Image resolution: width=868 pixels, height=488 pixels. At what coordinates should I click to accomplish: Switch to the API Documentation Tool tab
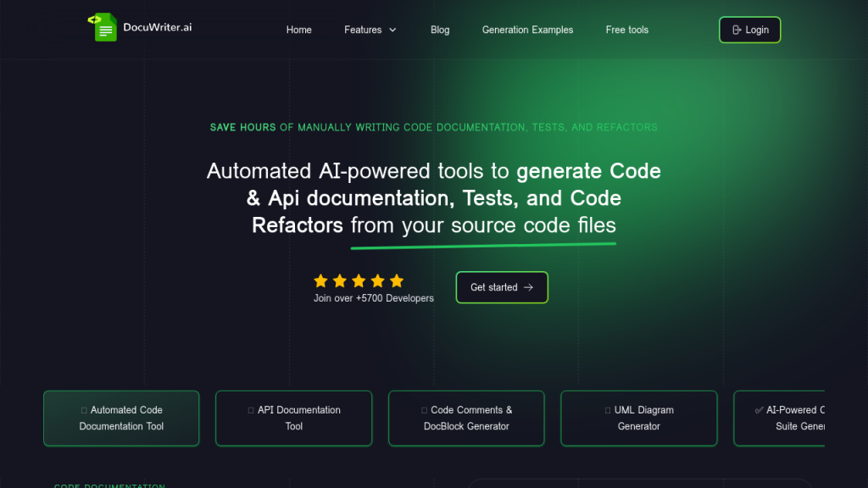[x=293, y=418]
